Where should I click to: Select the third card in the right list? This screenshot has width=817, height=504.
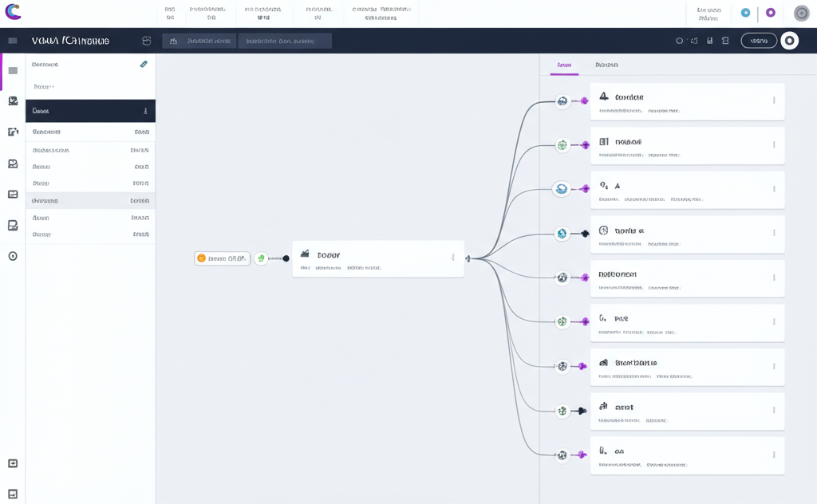(x=686, y=190)
